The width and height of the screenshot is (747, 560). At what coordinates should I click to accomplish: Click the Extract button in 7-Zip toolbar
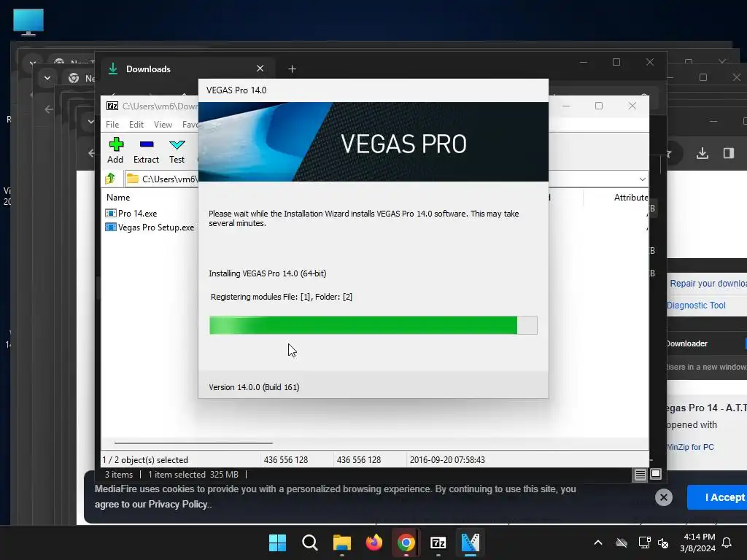point(146,150)
